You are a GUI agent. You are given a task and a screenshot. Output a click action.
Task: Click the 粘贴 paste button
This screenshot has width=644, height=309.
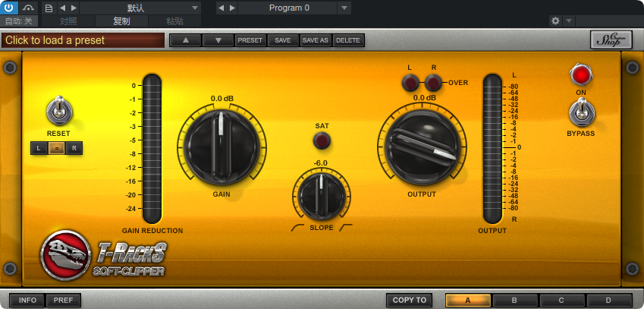pyautogui.click(x=174, y=21)
